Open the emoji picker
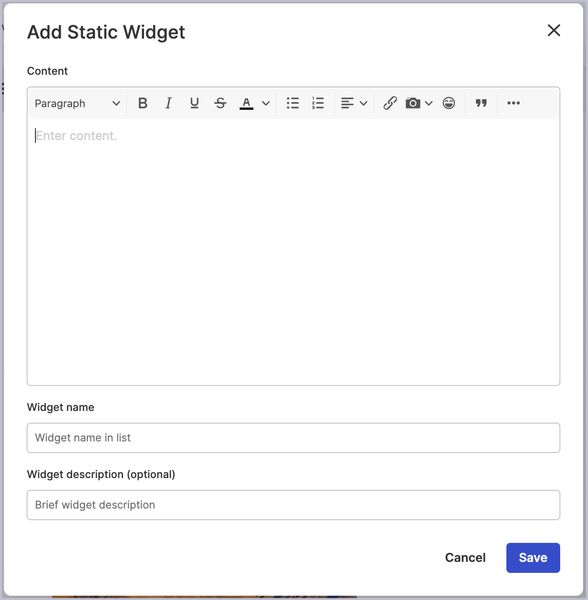 [x=449, y=103]
